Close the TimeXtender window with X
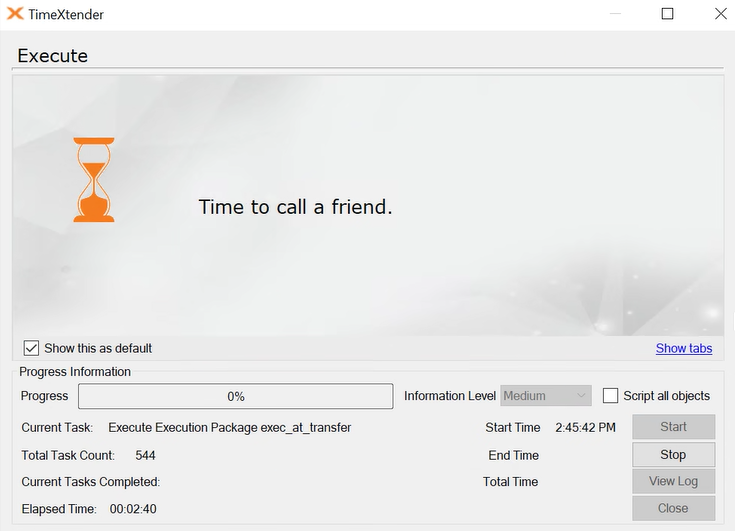The width and height of the screenshot is (735, 531). (x=721, y=14)
